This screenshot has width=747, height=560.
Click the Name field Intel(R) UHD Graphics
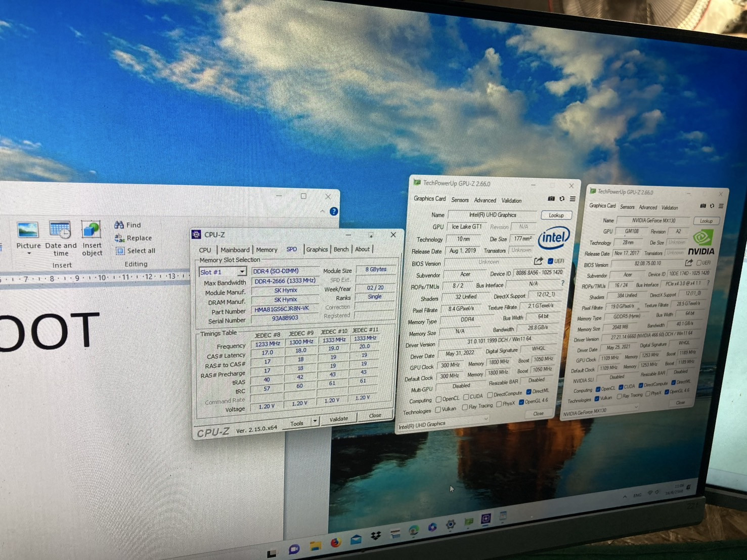tap(493, 215)
